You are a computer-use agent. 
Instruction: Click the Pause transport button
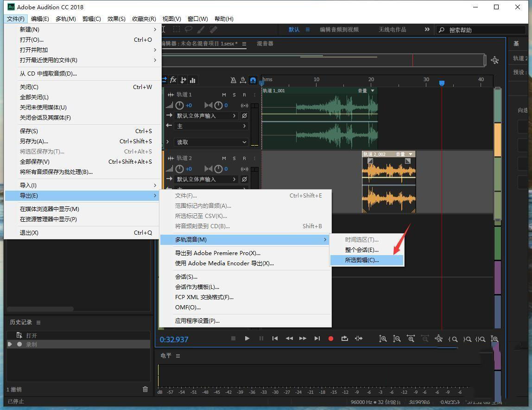click(261, 338)
